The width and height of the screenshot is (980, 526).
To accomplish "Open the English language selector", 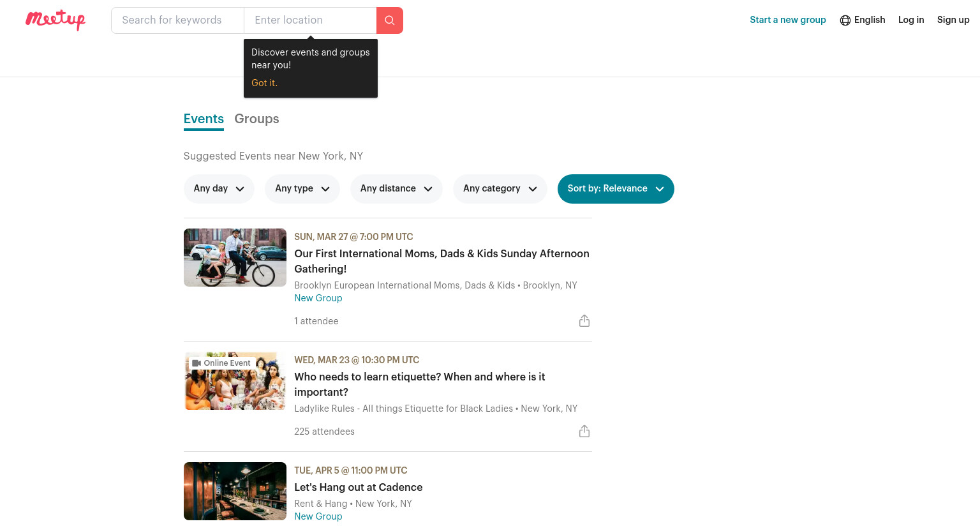I will pos(863,20).
